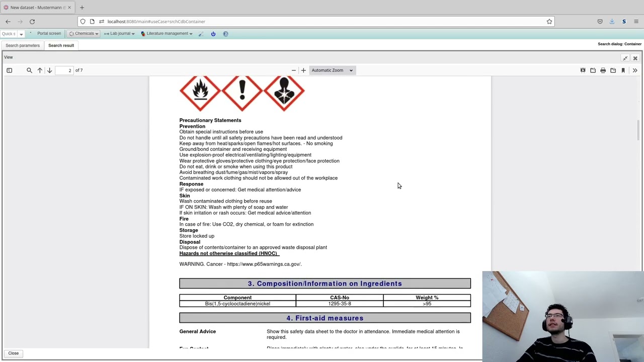This screenshot has height=362, width=644.
Task: Download the PDF file icon
Action: pyautogui.click(x=613, y=70)
